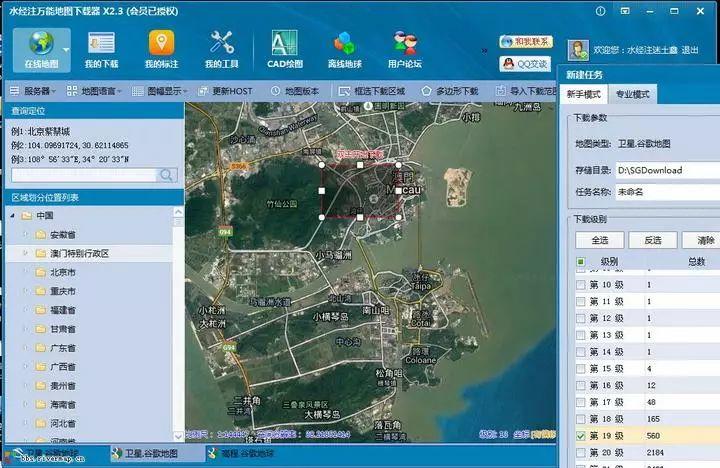Click the search magnifier icon in 查询定位
The image size is (720, 468).
(x=167, y=175)
